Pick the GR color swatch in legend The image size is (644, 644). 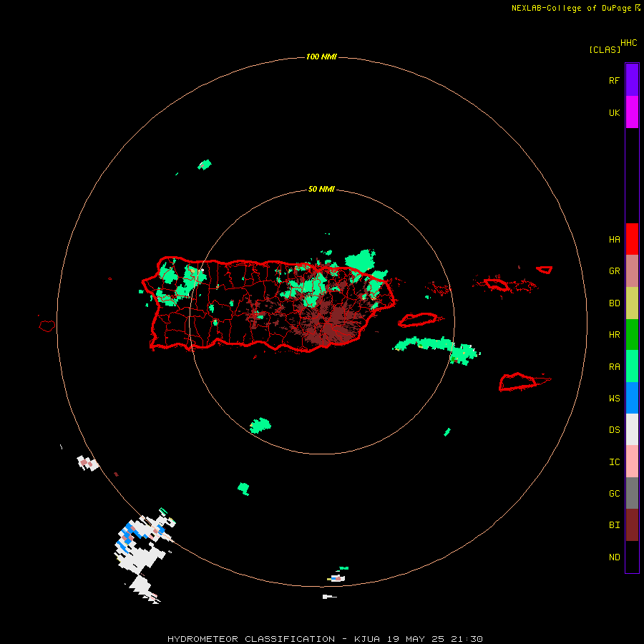[632, 271]
